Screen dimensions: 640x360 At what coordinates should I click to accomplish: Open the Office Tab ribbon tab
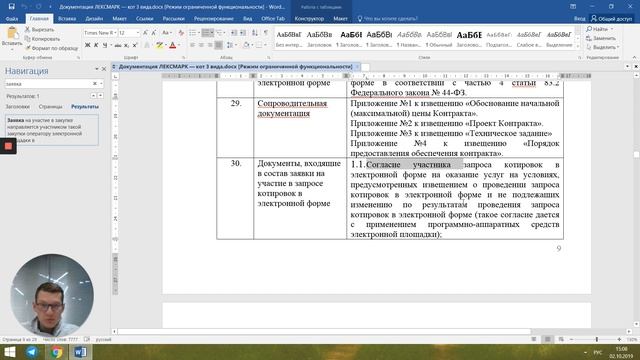tap(273, 19)
